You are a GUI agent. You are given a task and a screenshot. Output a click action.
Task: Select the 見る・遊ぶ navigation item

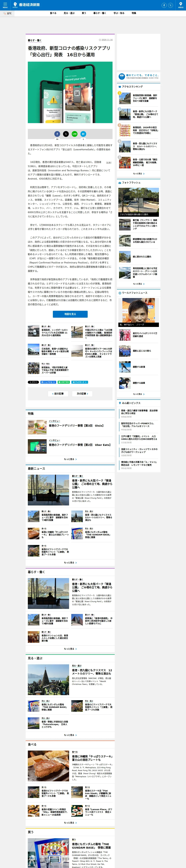[x=69, y=13]
